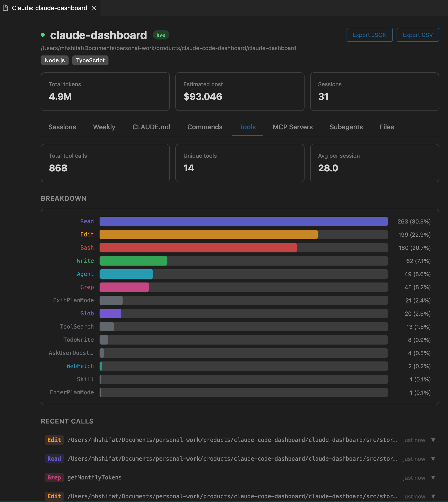Click the TypeScript tag
The height and width of the screenshot is (502, 448).
click(x=90, y=60)
